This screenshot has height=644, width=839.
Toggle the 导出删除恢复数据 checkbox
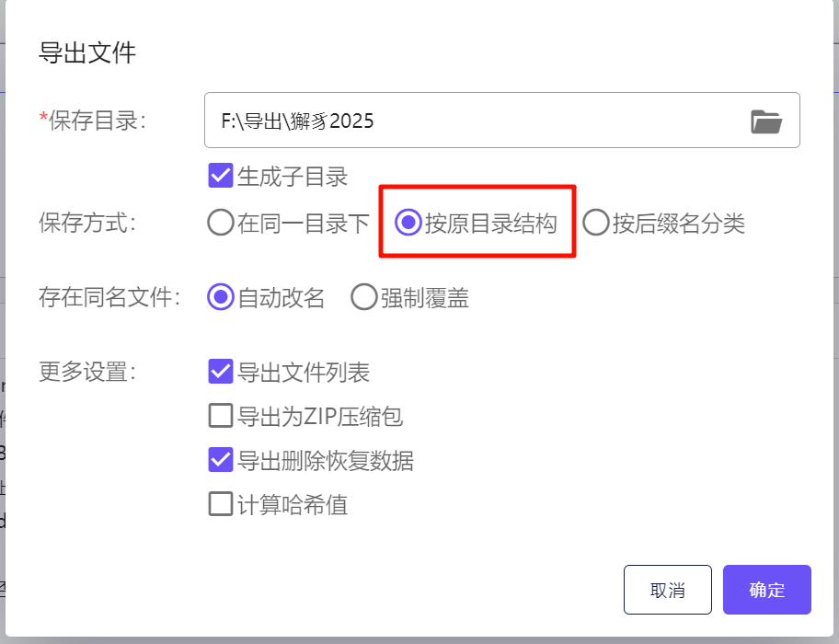pyautogui.click(x=220, y=460)
